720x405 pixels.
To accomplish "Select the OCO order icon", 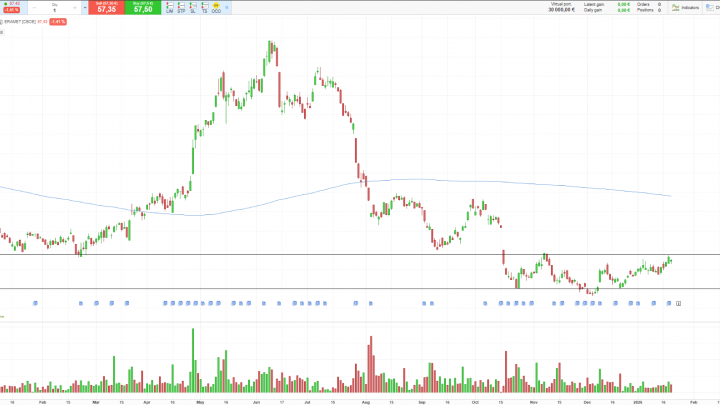I will (x=216, y=7).
